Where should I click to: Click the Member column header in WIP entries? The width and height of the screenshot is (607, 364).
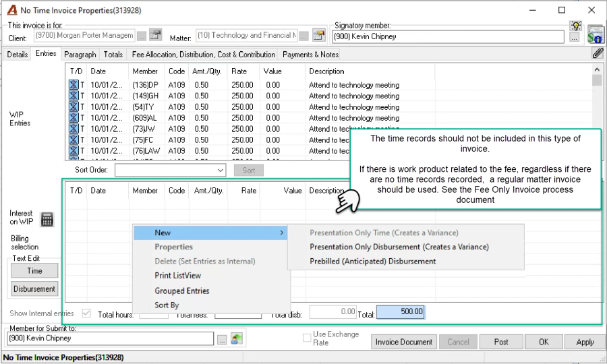[145, 71]
